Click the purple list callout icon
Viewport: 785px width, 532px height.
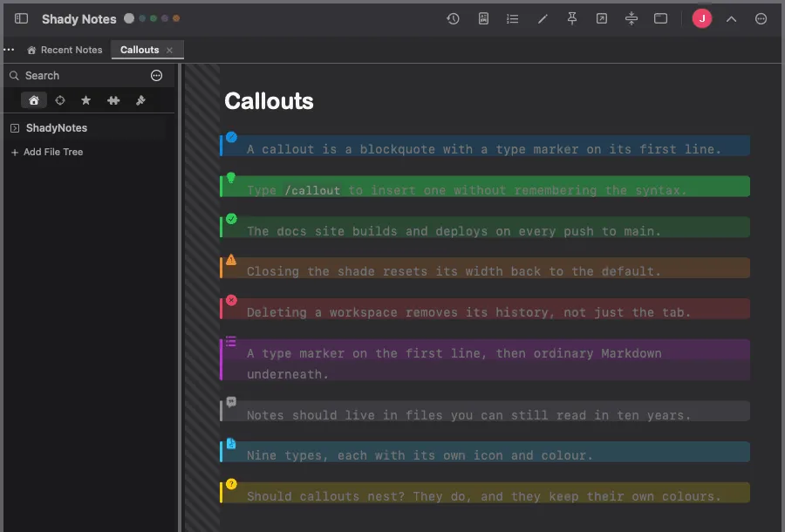pyautogui.click(x=231, y=341)
